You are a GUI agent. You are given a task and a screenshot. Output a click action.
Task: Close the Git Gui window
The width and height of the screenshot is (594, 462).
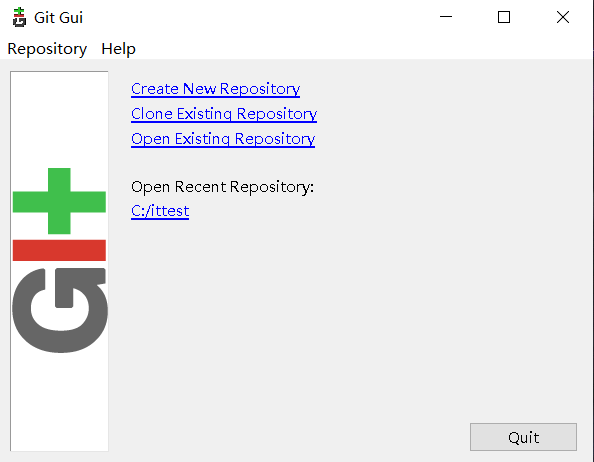coord(563,17)
